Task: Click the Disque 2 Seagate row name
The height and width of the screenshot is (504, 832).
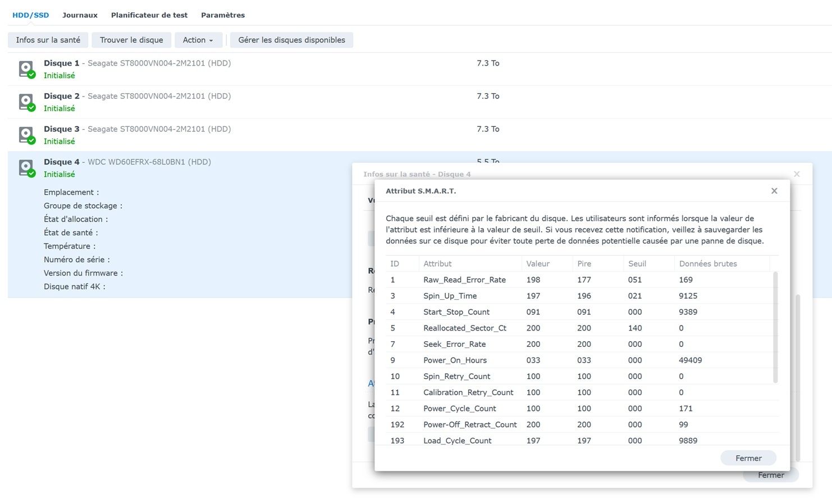Action: 138,96
